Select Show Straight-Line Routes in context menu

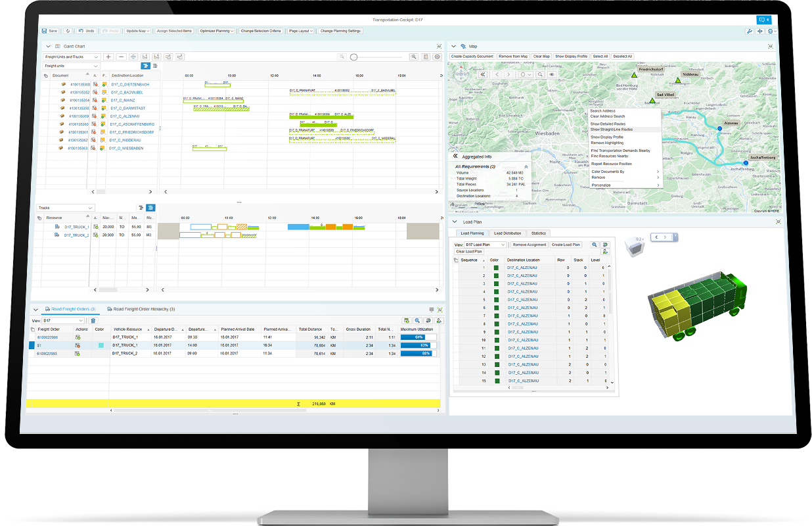pos(612,130)
